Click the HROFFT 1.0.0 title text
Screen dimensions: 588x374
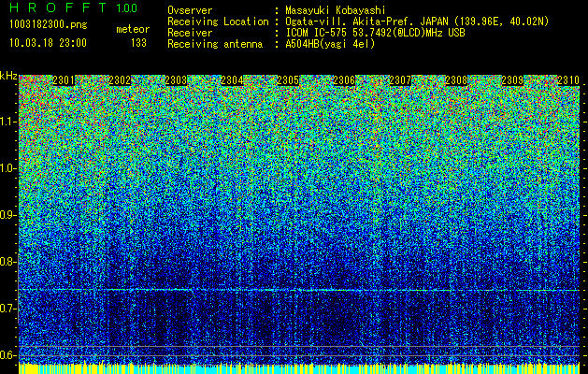73,7
